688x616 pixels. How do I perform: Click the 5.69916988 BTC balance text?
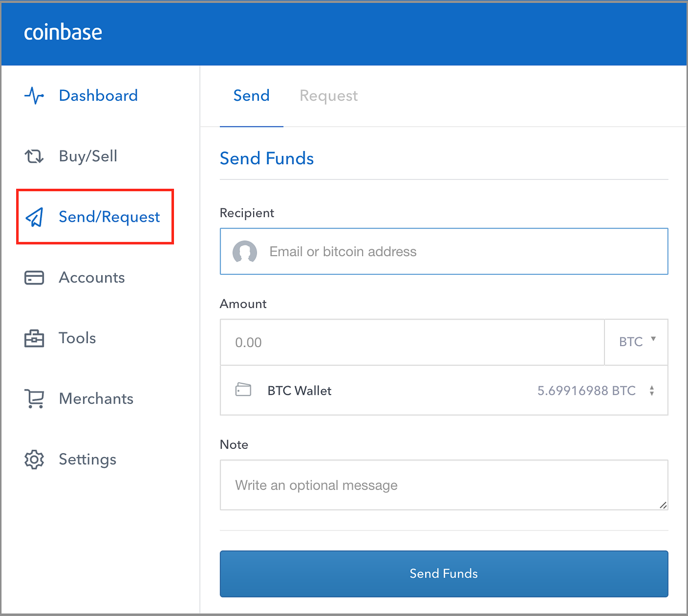[586, 391]
